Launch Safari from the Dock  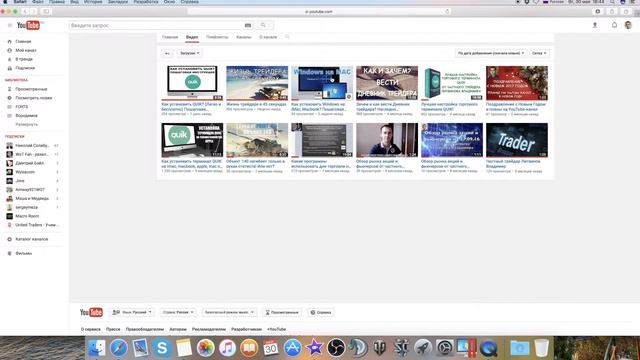(119, 348)
